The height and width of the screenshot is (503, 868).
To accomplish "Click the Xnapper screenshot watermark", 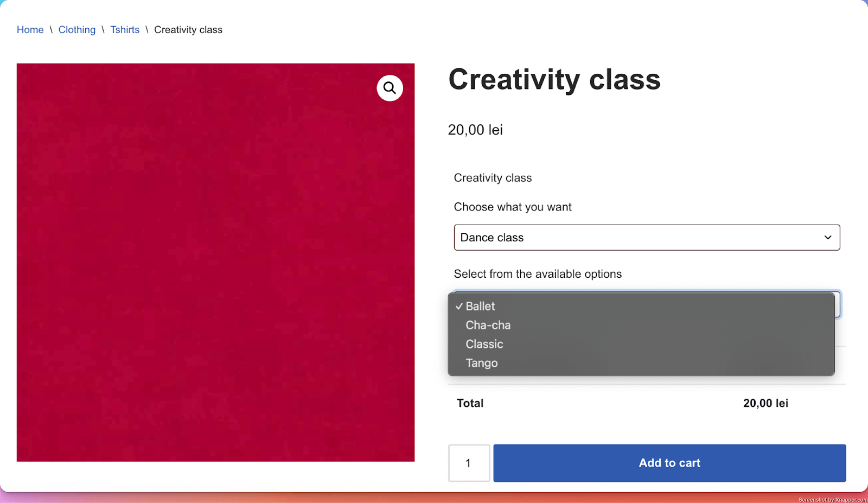I will pyautogui.click(x=832, y=500).
